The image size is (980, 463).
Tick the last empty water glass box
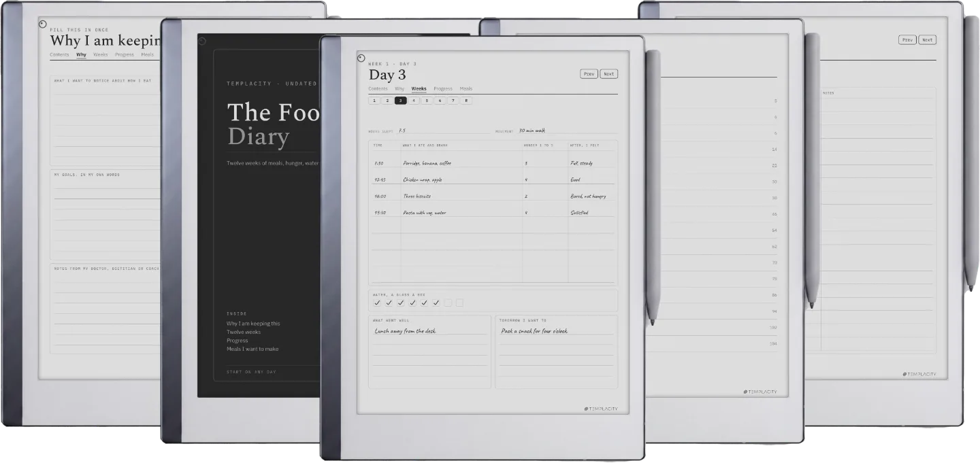coord(459,303)
